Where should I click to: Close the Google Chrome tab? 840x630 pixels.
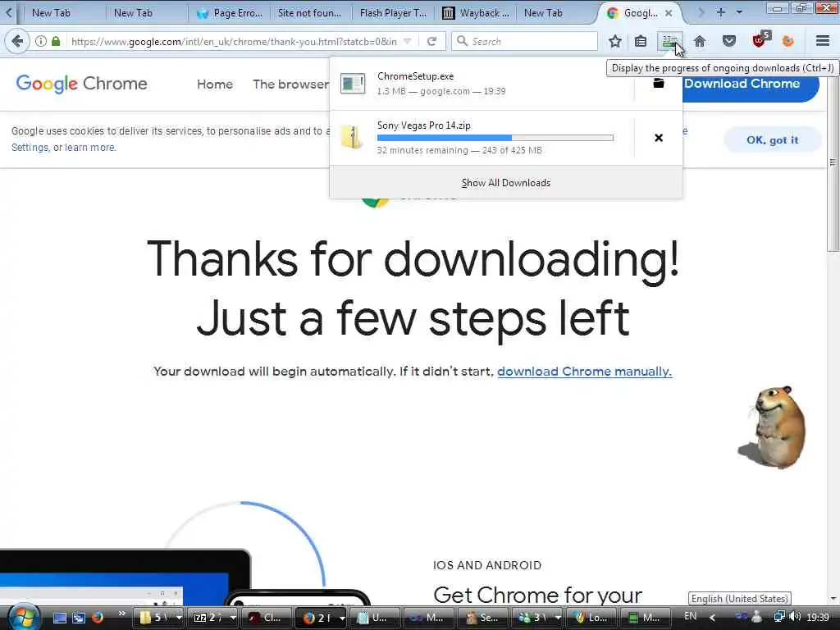669,13
